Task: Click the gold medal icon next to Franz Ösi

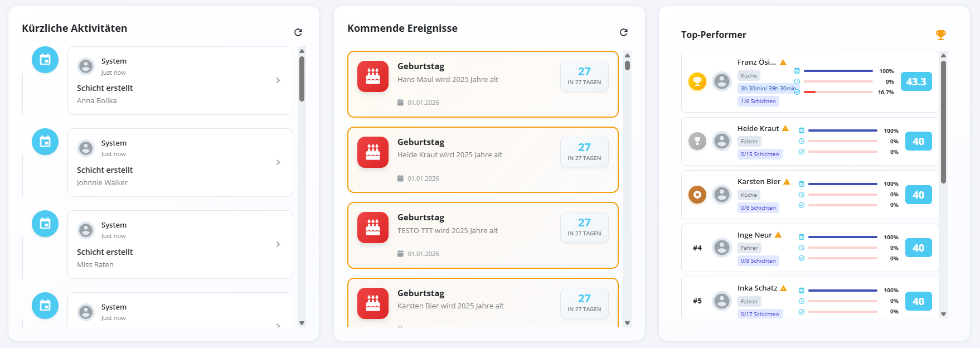Action: tap(697, 81)
